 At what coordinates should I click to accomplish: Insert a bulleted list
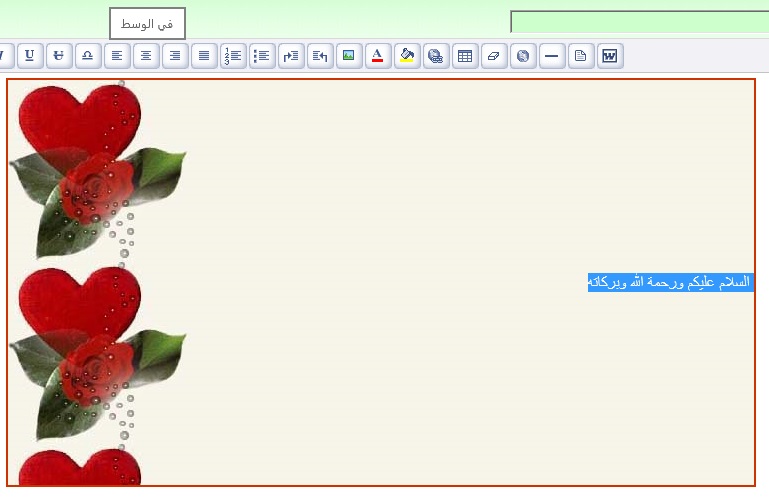[262, 56]
